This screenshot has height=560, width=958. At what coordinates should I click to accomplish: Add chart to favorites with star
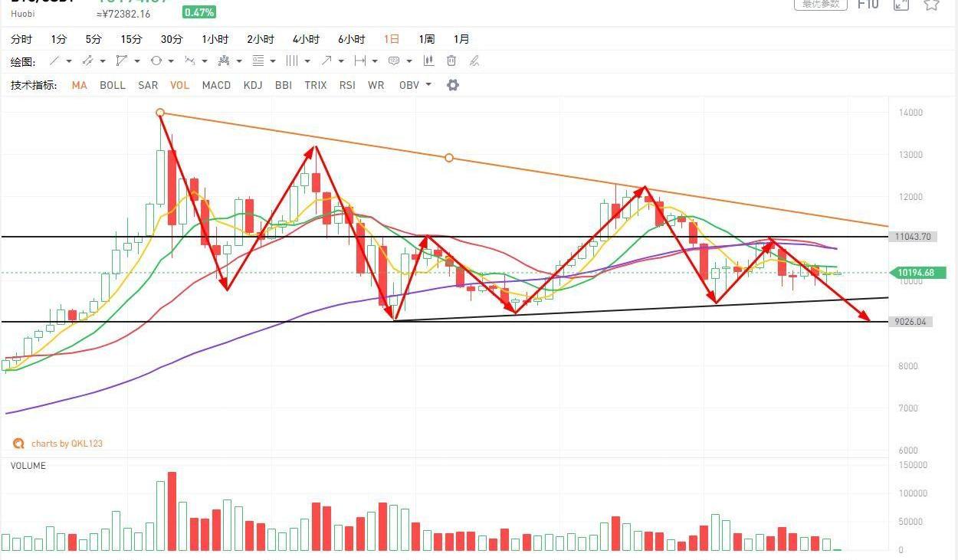point(931,5)
